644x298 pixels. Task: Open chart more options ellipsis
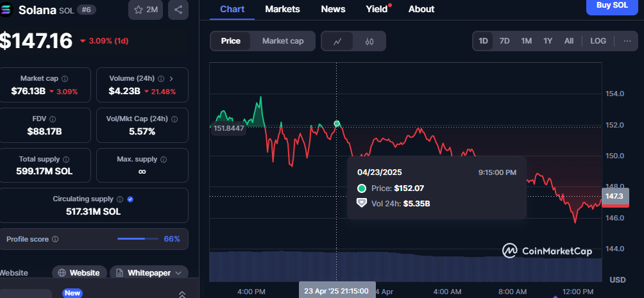pos(627,41)
